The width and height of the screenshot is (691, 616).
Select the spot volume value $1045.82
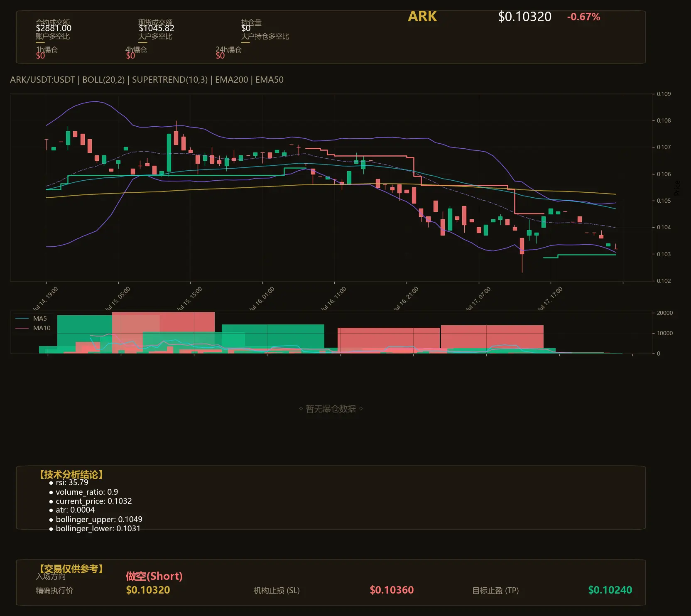156,28
